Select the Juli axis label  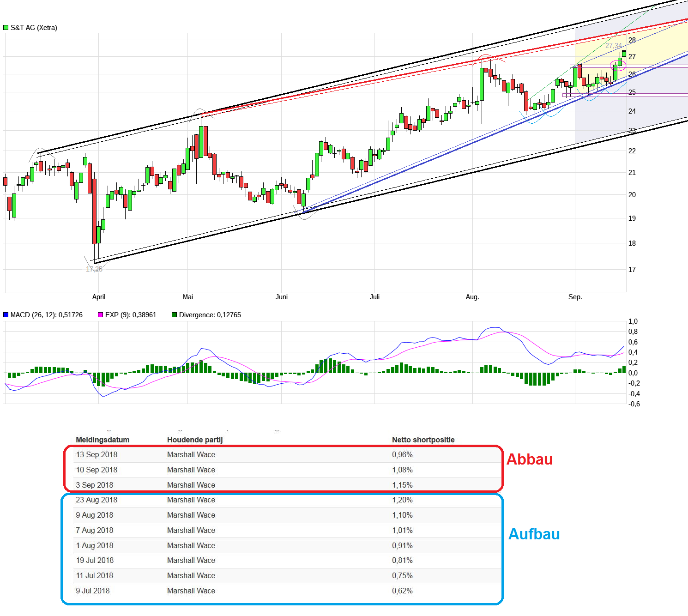[374, 297]
